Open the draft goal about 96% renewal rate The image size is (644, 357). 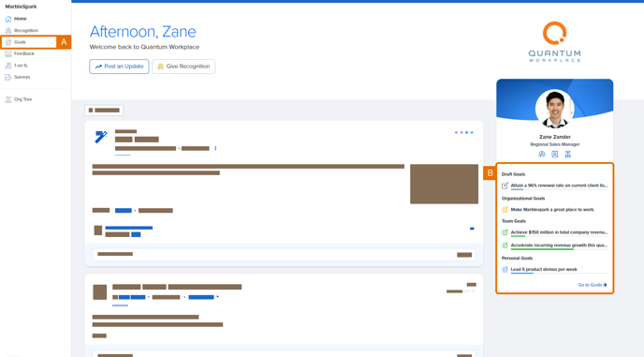(559, 186)
